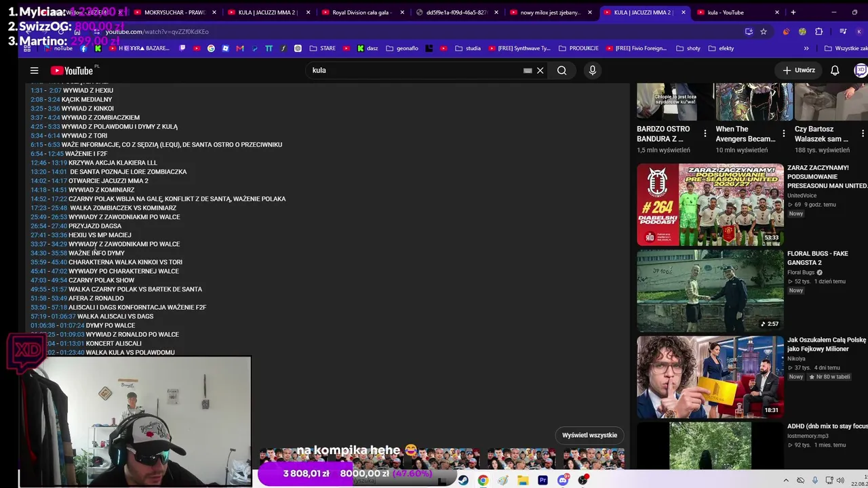Screen dimensions: 868x488
Task: Jump to timestamp 57:19 'ALI5CALI VS DAGS'
Action: click(38, 317)
